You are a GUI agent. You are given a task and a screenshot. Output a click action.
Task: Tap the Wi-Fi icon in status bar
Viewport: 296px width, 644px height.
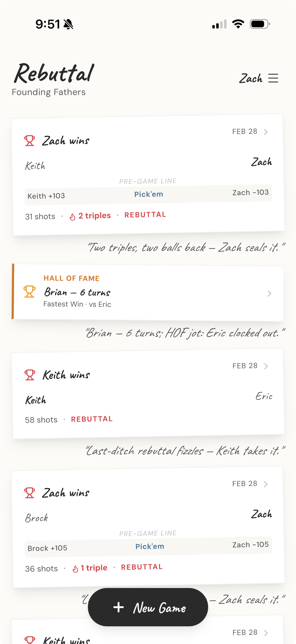[238, 24]
